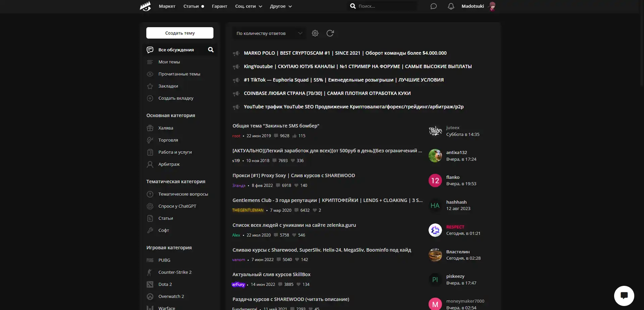644x310 pixels.
Task: Open the floating chat widget button
Action: [624, 296]
